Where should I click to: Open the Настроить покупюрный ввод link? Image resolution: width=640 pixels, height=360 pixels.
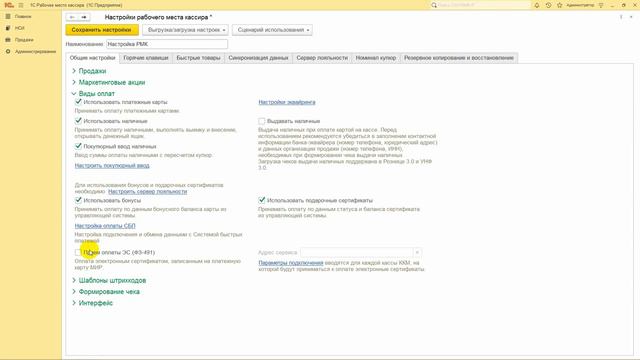[x=112, y=165]
